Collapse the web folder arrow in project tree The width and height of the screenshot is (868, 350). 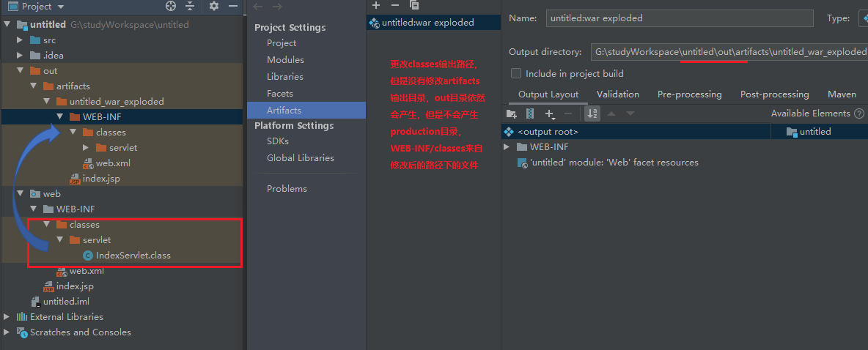pyautogui.click(x=20, y=194)
